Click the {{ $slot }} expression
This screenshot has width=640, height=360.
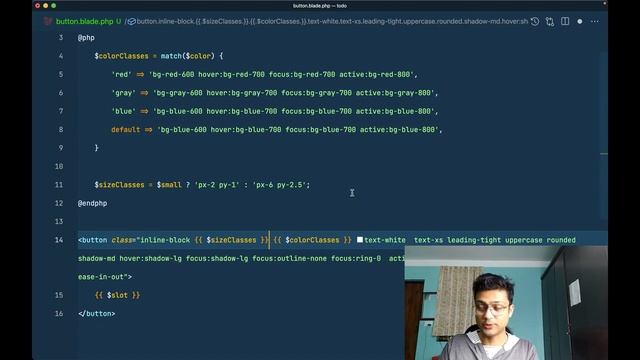tap(117, 295)
